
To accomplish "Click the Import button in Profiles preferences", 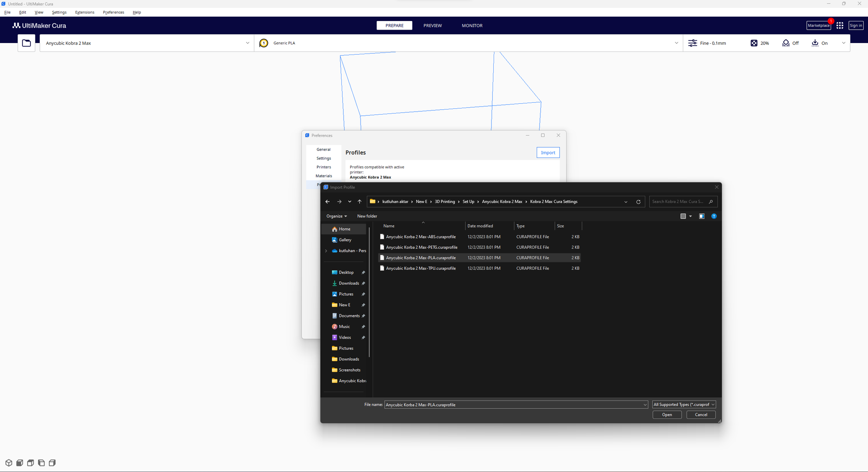I will [548, 152].
